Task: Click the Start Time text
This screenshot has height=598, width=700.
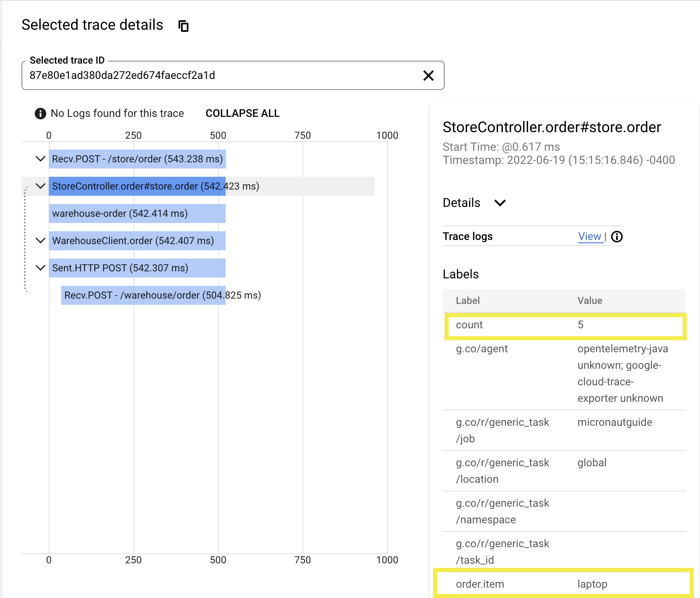Action: click(x=501, y=147)
